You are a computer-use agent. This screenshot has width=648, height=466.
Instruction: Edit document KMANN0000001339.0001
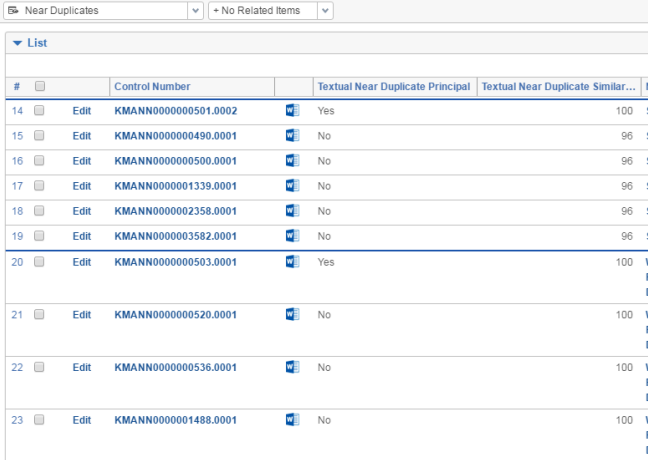(x=82, y=186)
